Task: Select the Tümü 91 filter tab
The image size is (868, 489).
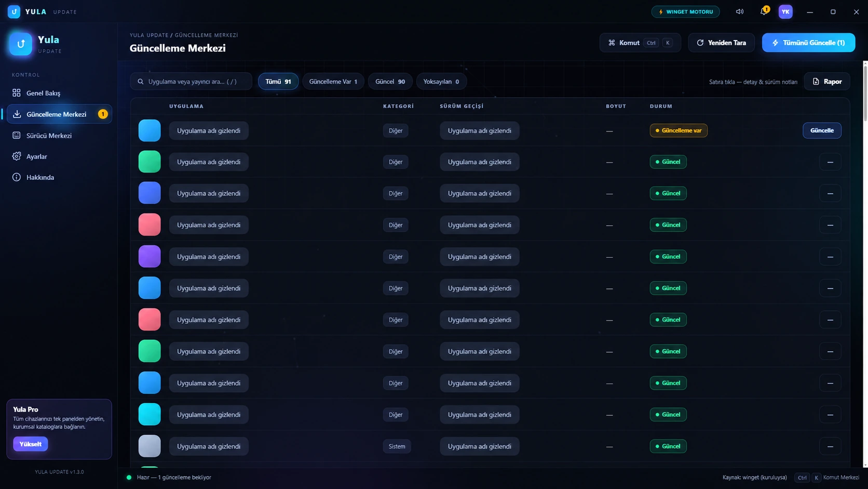Action: tap(278, 82)
